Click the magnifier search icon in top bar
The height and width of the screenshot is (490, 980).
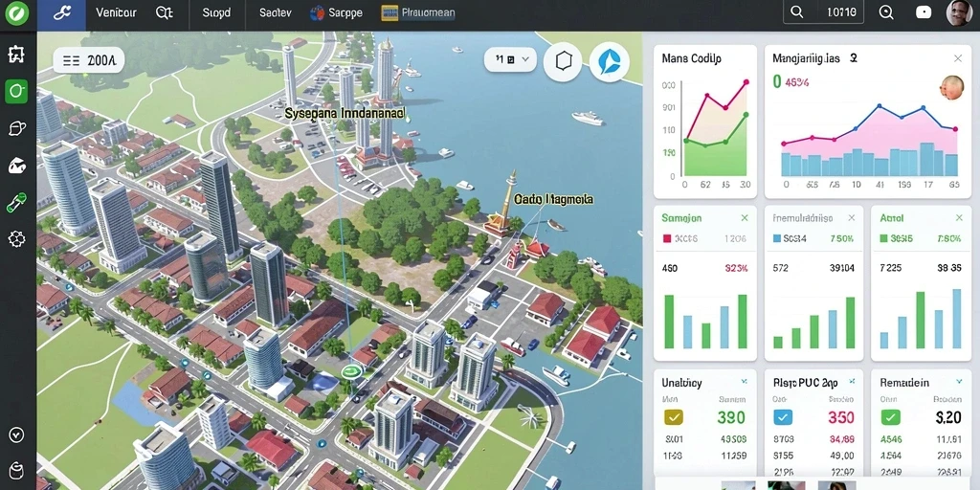click(796, 11)
